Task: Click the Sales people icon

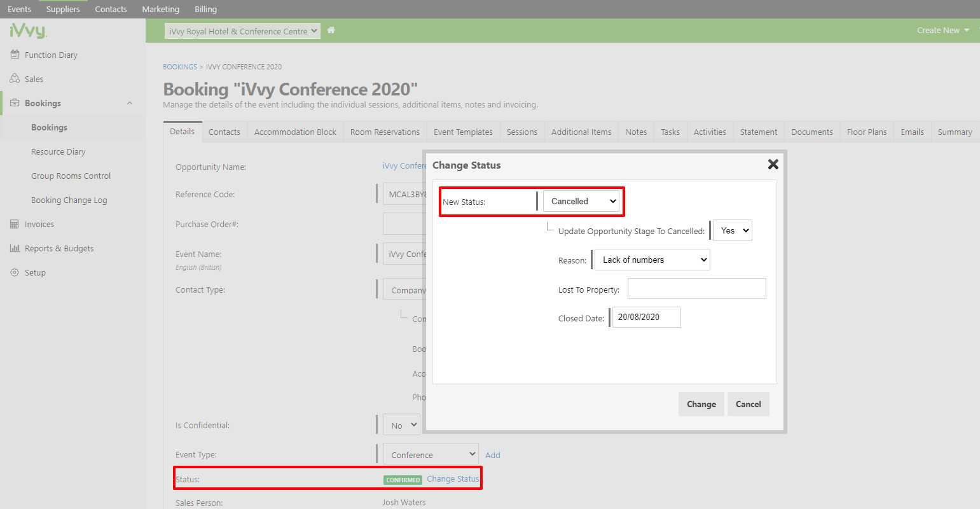Action: click(15, 79)
